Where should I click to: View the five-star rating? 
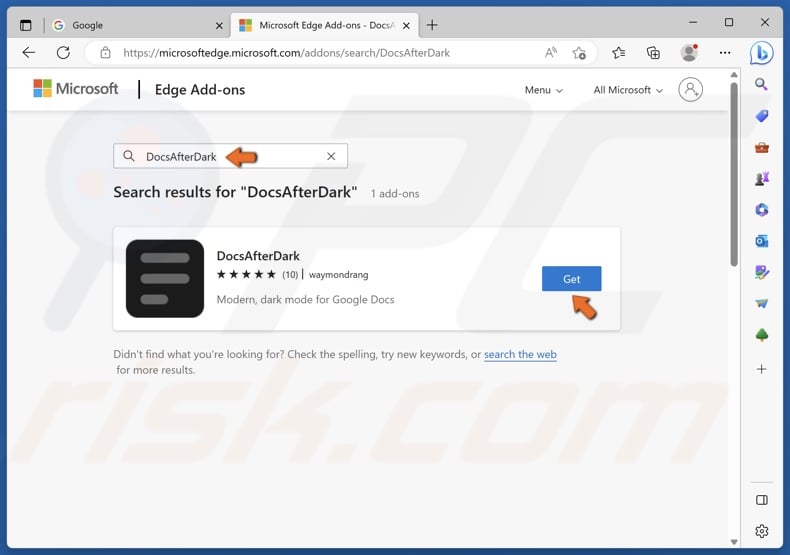click(246, 274)
